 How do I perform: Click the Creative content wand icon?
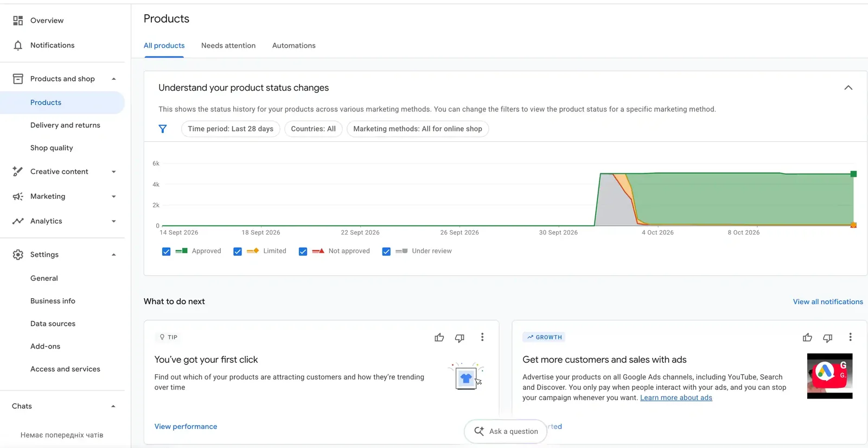point(18,172)
